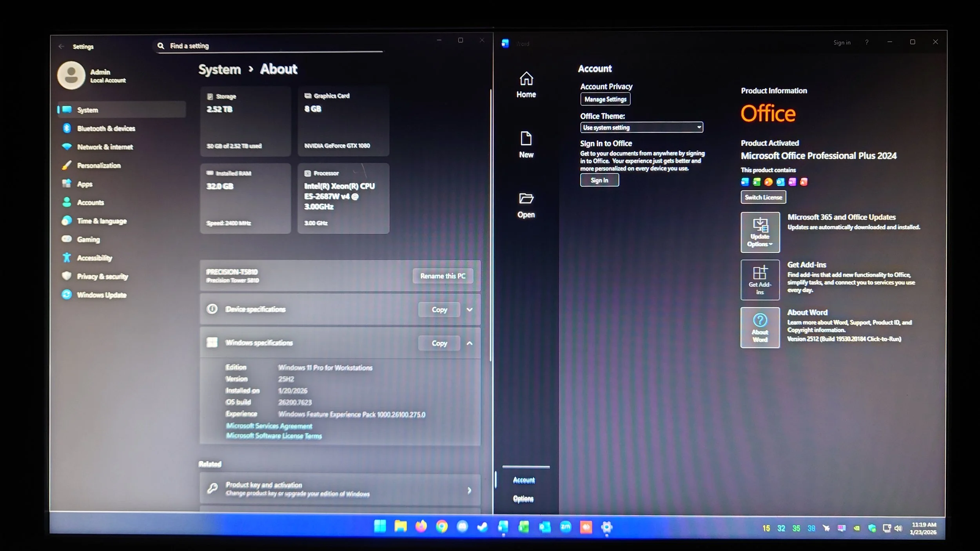Select the Options tab in Word
The image size is (980, 551).
[523, 499]
